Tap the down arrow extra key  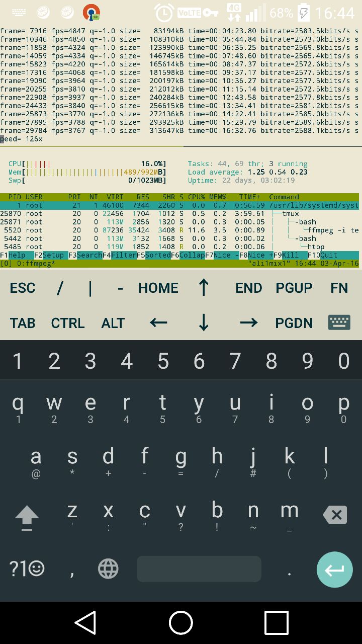click(x=204, y=323)
